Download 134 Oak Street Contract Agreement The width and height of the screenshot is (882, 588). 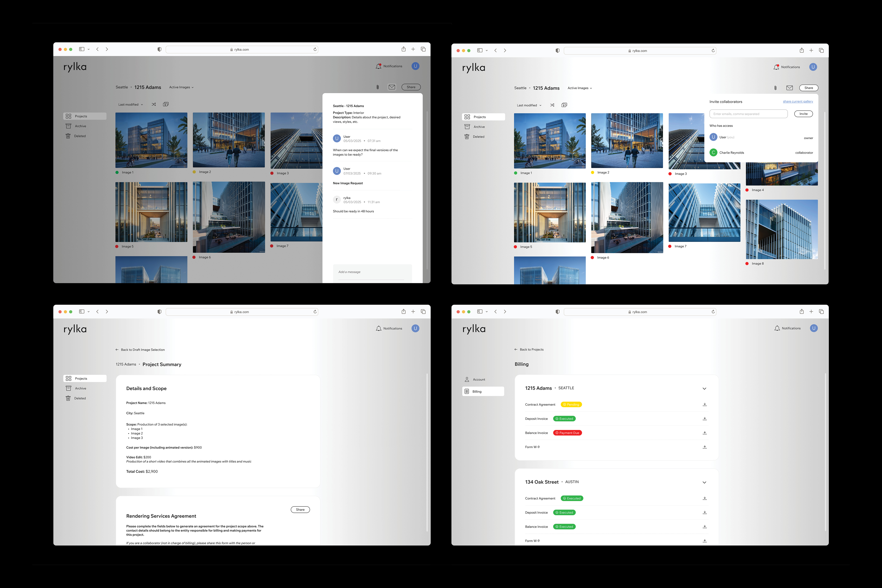(x=705, y=498)
